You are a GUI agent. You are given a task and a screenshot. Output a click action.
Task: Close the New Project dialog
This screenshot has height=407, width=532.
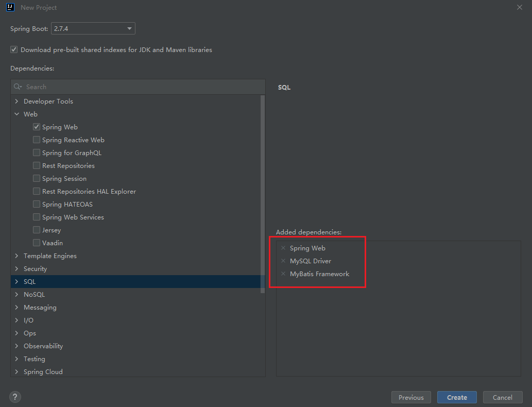tap(520, 7)
